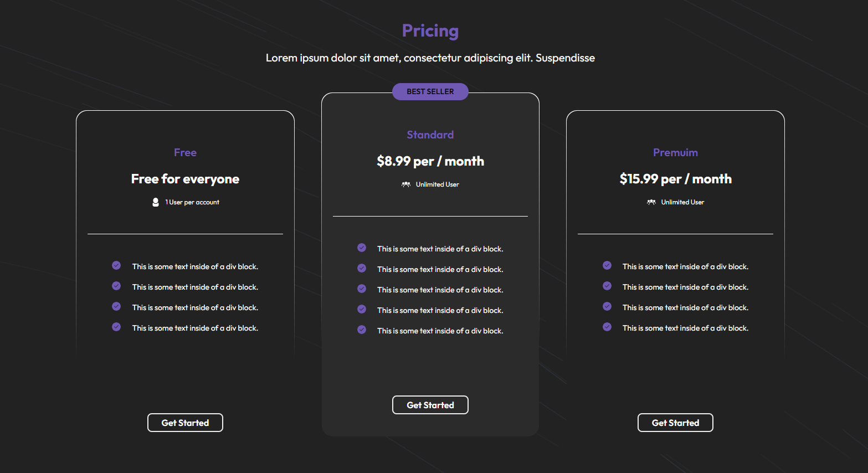
Task: Select the Standard plan title
Action: [430, 135]
